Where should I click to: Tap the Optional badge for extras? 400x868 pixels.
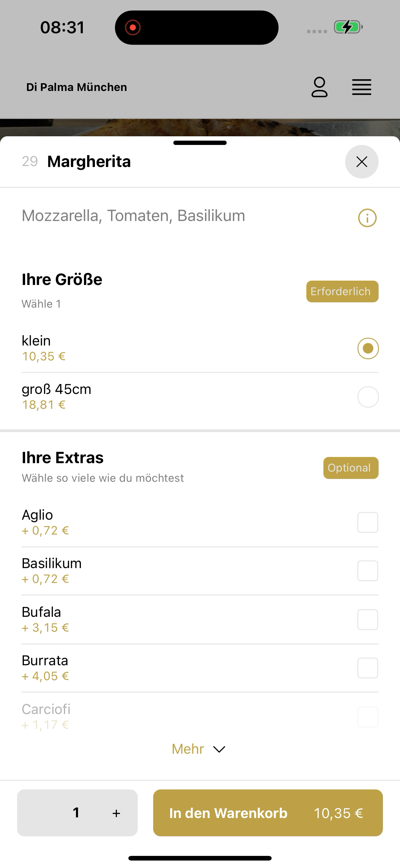point(351,468)
